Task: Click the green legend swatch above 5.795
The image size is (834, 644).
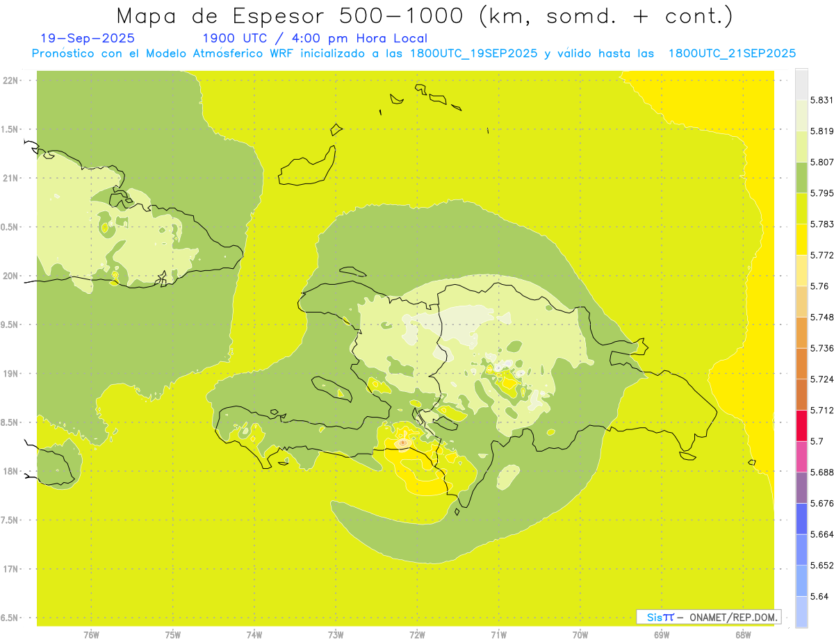Action: [801, 177]
